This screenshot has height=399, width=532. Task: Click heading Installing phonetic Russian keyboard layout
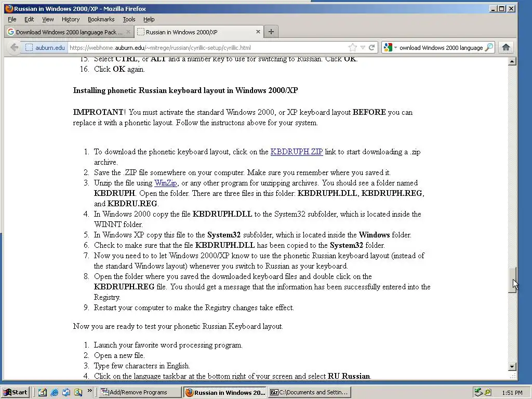[x=185, y=90]
